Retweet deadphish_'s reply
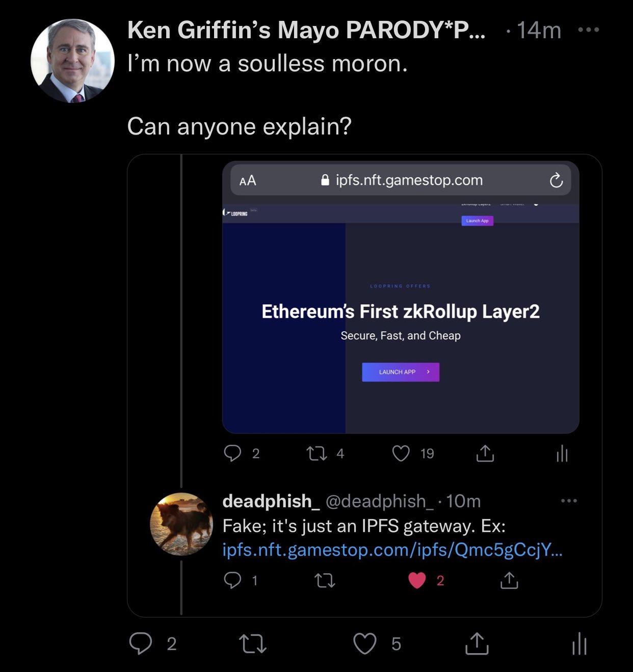The image size is (633, 672). tap(325, 580)
